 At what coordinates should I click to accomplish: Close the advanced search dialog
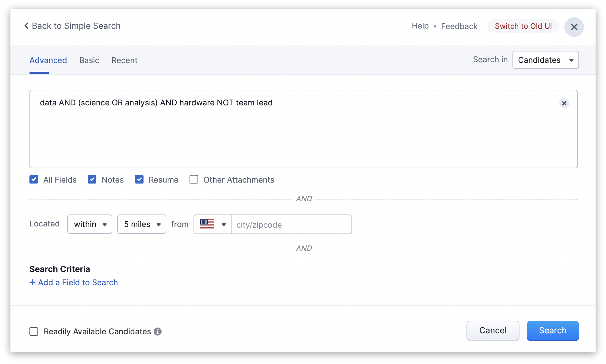point(574,27)
